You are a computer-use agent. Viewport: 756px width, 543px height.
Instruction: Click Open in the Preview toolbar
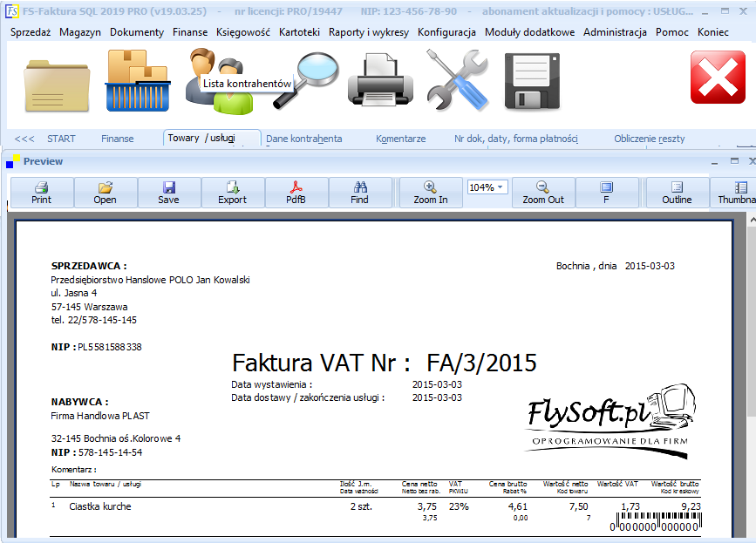click(x=106, y=193)
